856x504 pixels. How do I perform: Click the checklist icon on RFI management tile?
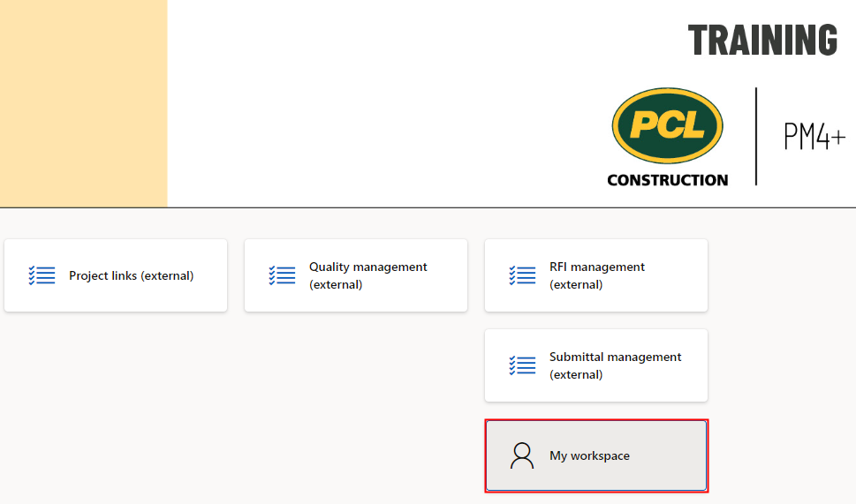[522, 275]
